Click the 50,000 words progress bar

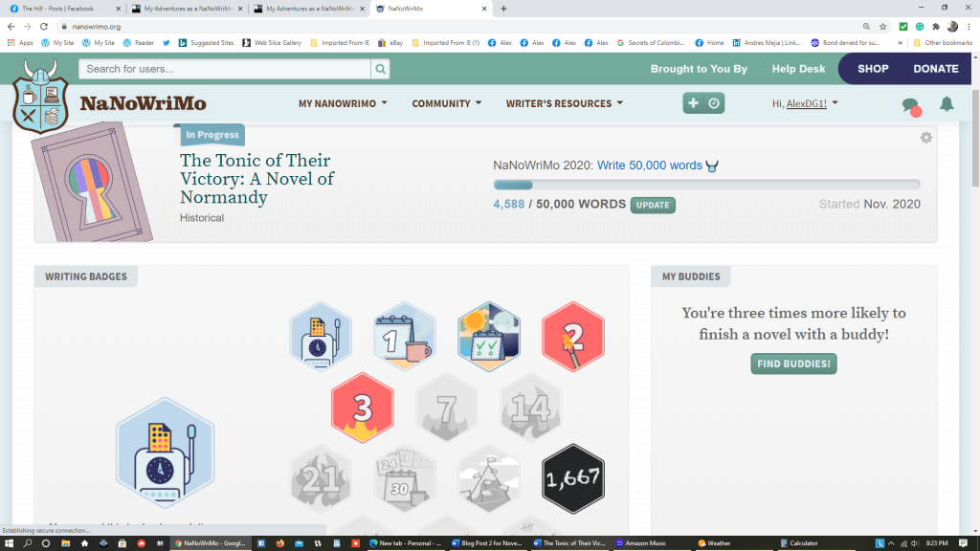click(x=706, y=185)
